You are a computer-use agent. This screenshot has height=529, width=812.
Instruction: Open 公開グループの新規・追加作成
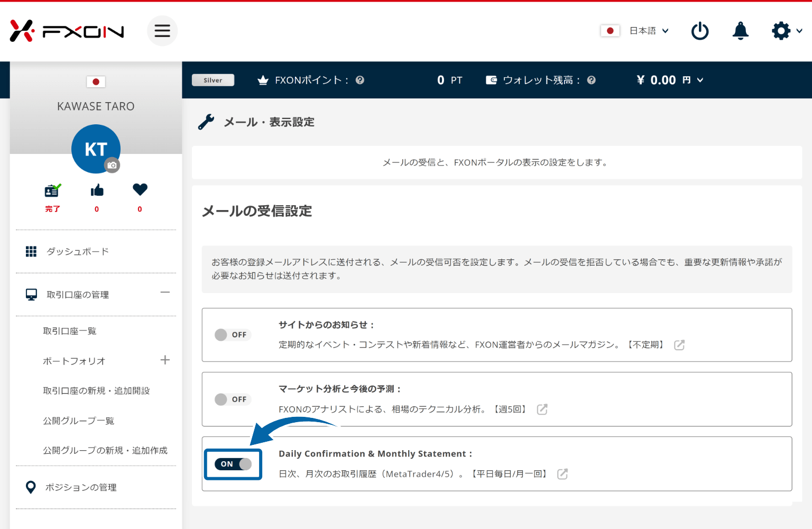point(105,450)
